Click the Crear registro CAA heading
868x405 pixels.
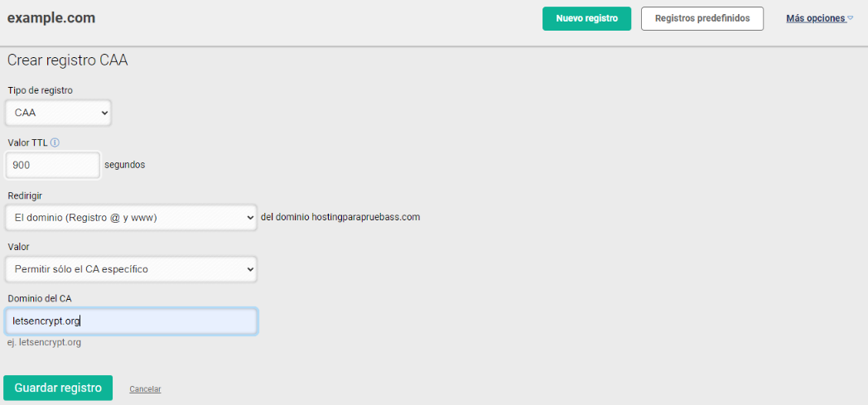(67, 60)
